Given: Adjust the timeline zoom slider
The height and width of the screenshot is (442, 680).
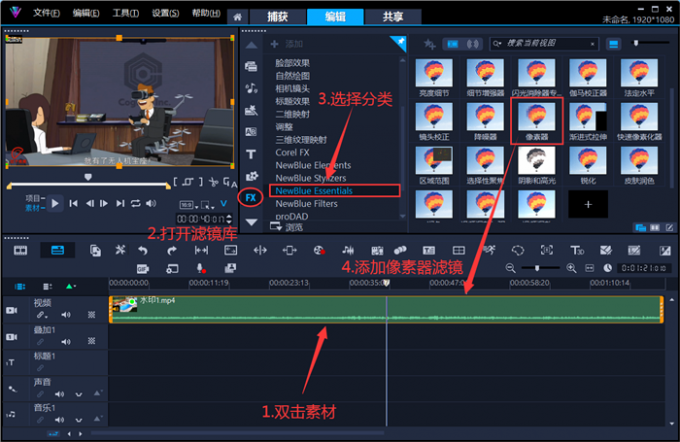Looking at the screenshot, I should [537, 268].
